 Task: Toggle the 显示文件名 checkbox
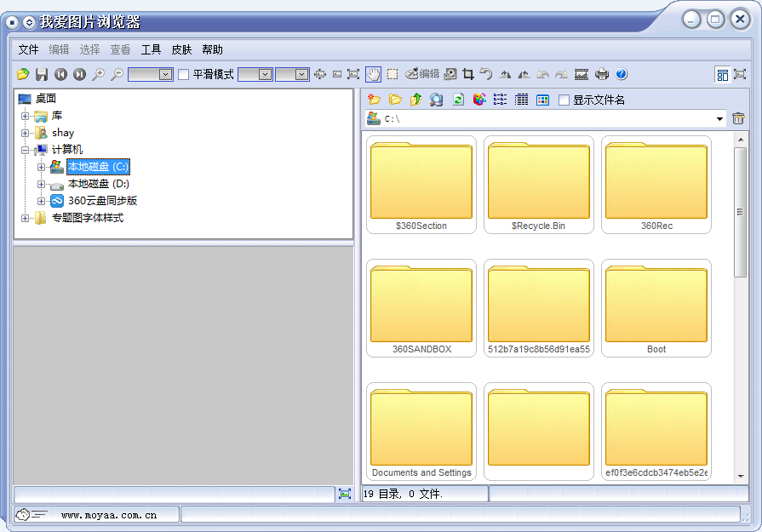point(564,100)
